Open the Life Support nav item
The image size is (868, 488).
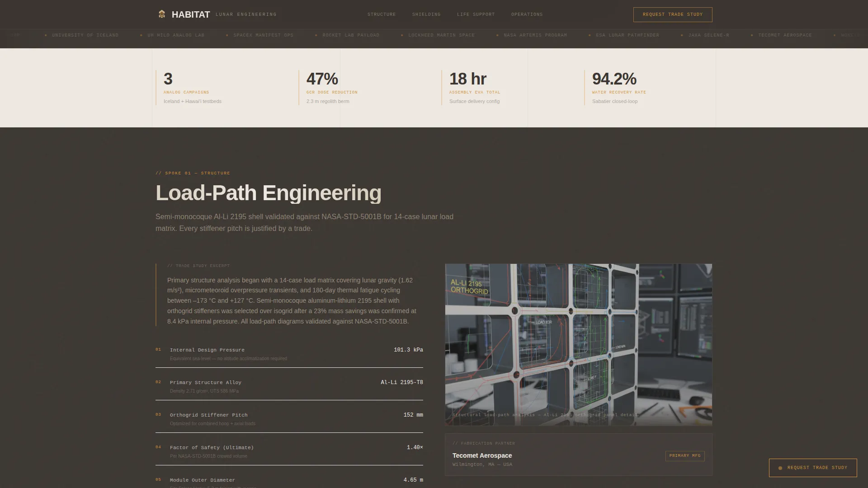pyautogui.click(x=476, y=14)
